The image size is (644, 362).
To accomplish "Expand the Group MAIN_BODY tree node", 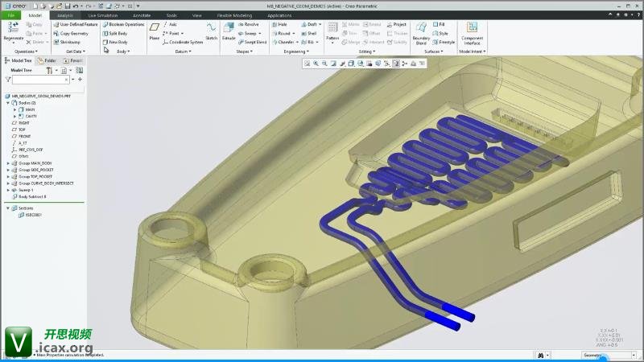I will 8,163.
